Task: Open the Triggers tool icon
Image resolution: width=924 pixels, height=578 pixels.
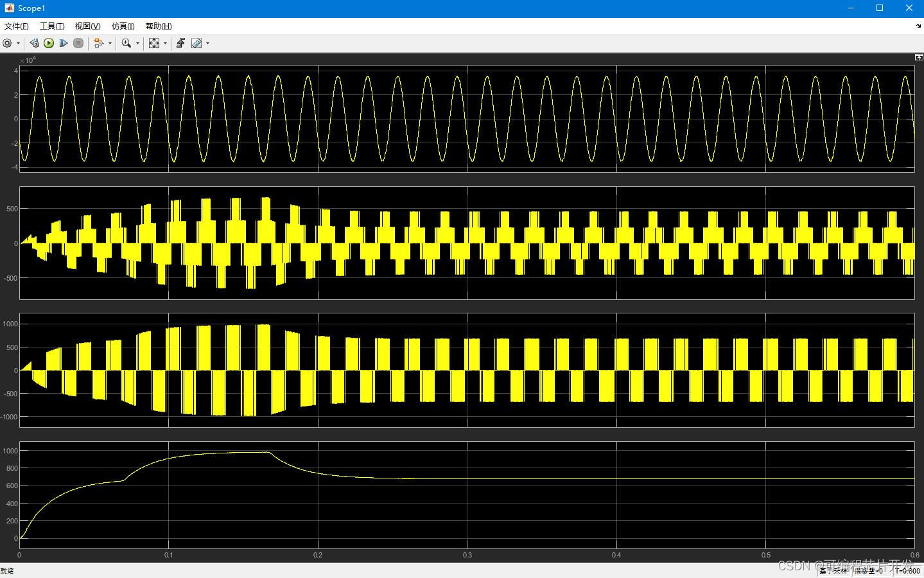Action: 181,43
